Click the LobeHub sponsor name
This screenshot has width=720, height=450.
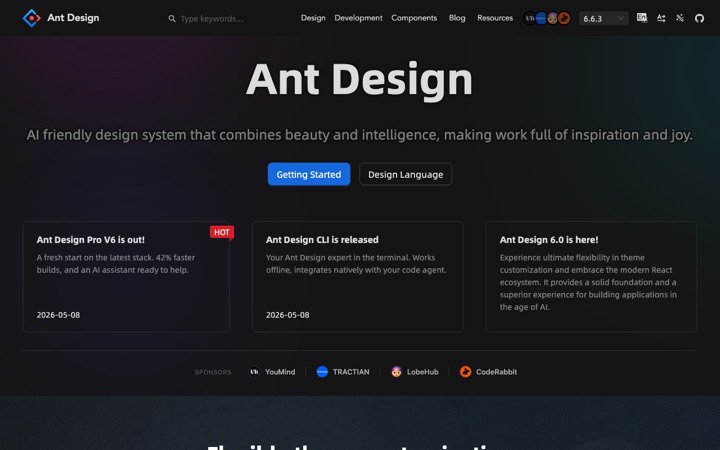point(422,371)
